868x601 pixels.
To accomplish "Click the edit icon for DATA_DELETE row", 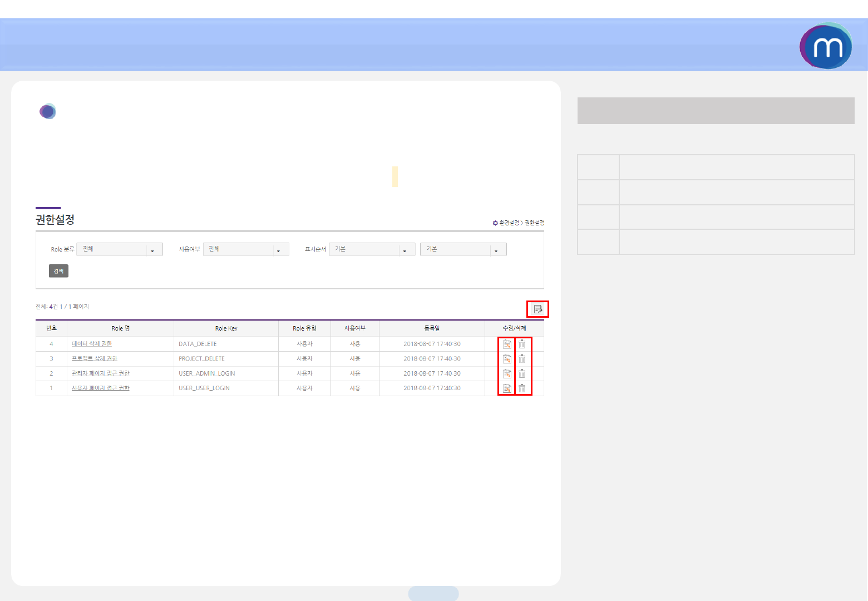I will 507,344.
